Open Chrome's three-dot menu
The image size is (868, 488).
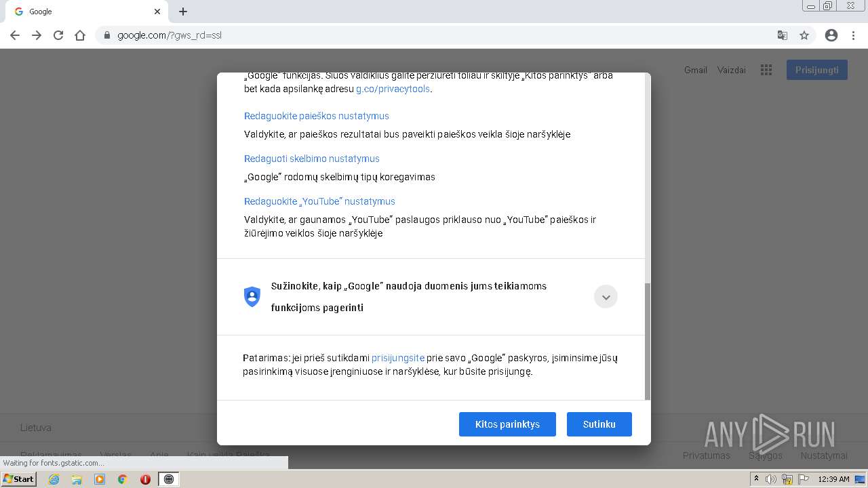tap(854, 35)
